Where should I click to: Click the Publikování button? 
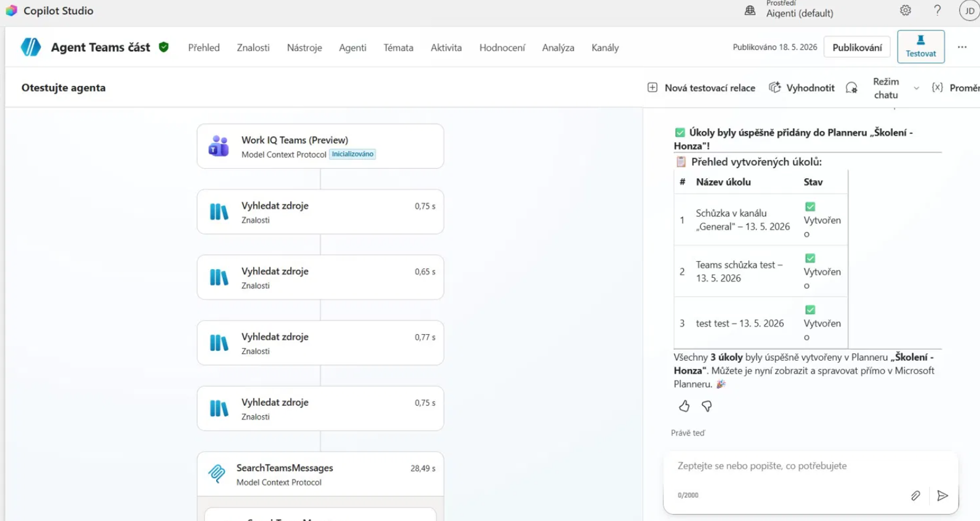click(x=857, y=47)
